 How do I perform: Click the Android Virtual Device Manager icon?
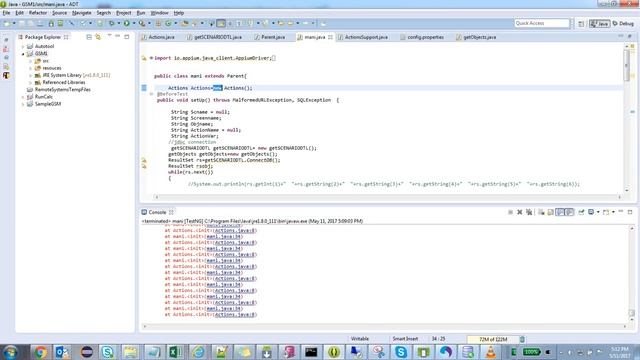60,23
